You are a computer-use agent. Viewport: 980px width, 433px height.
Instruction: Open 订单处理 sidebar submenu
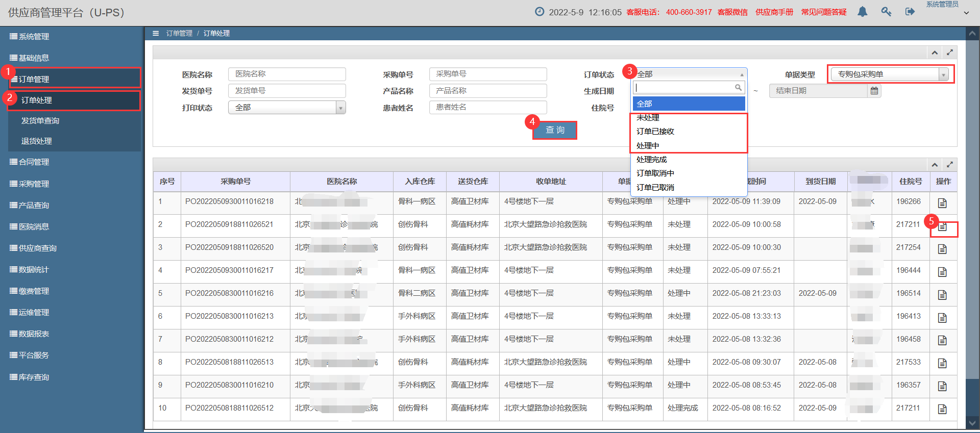click(75, 100)
